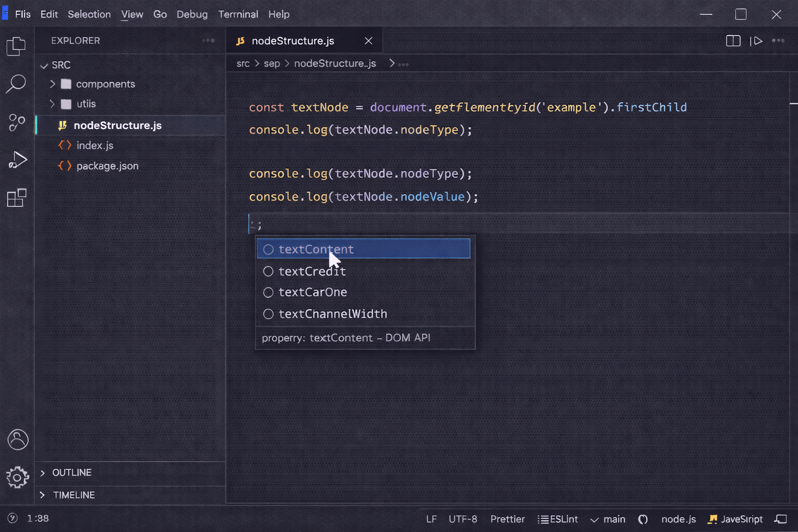Open the Run and Debug icon
This screenshot has width=798, height=532.
(17, 160)
